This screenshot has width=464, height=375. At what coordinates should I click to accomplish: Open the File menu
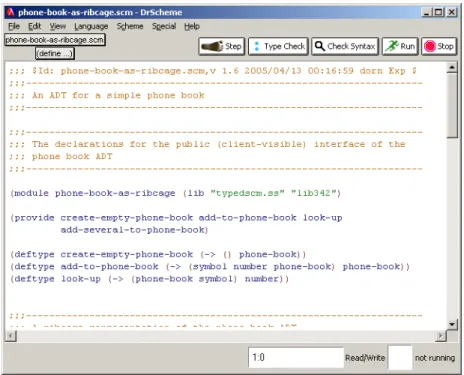point(14,26)
